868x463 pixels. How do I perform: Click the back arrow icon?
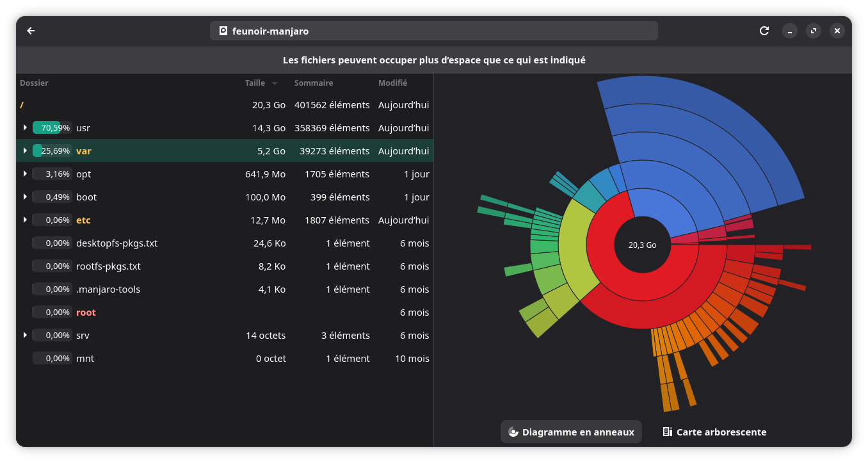[31, 31]
